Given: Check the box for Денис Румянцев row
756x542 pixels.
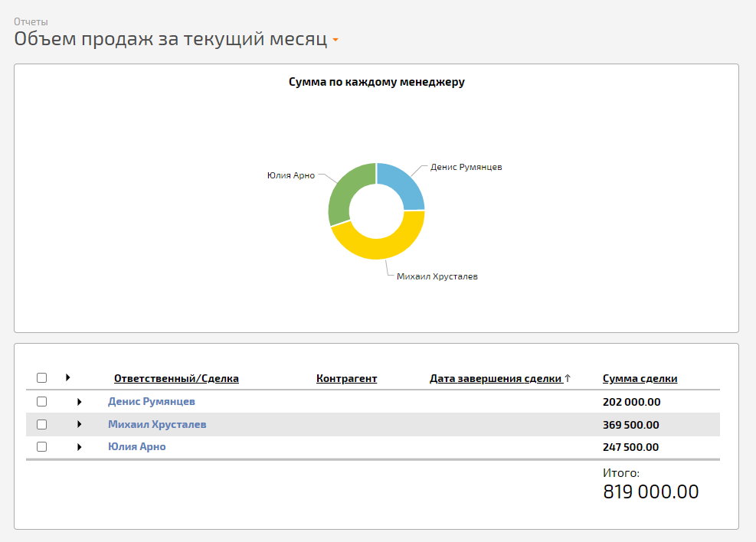Looking at the screenshot, I should point(42,401).
